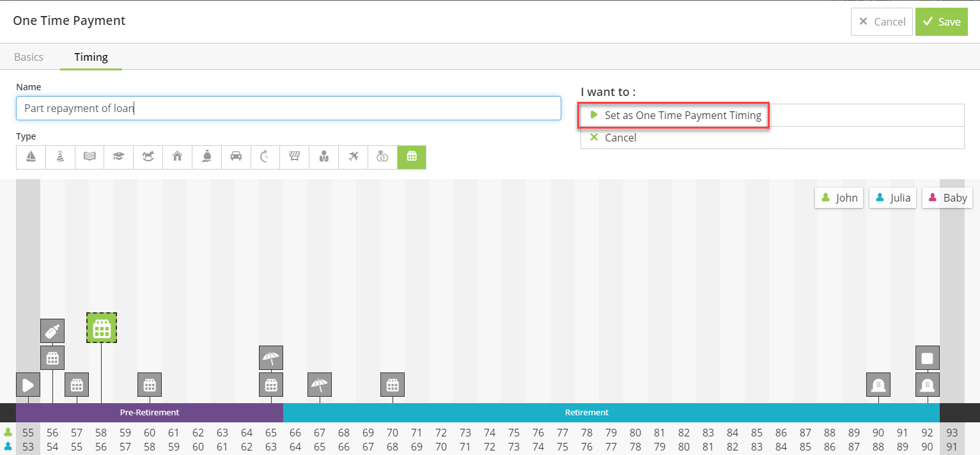
Task: Click the upper umbrella marker at age 65
Action: tap(271, 358)
